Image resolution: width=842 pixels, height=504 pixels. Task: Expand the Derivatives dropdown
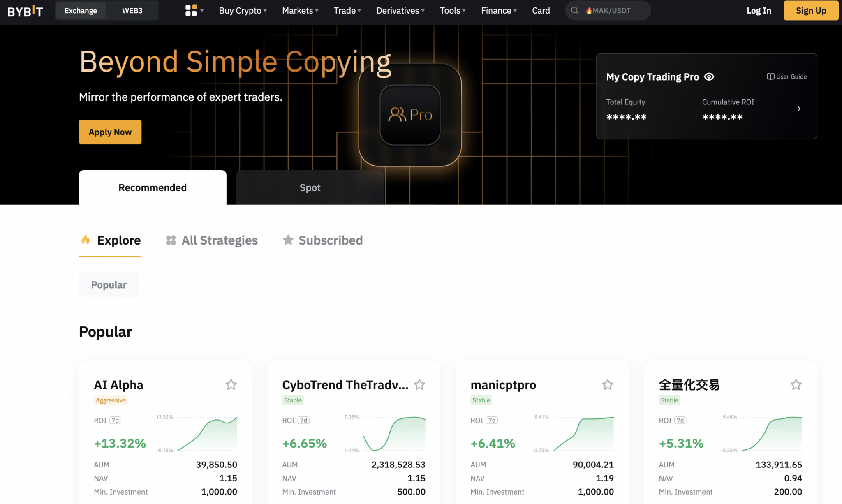[x=400, y=11]
